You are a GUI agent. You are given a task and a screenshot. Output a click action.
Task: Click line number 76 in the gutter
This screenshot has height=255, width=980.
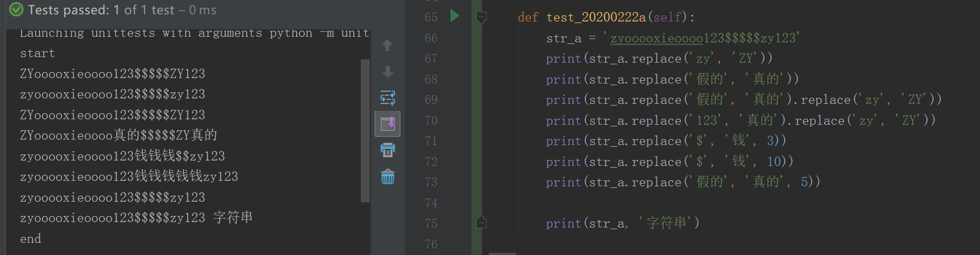[x=431, y=244]
